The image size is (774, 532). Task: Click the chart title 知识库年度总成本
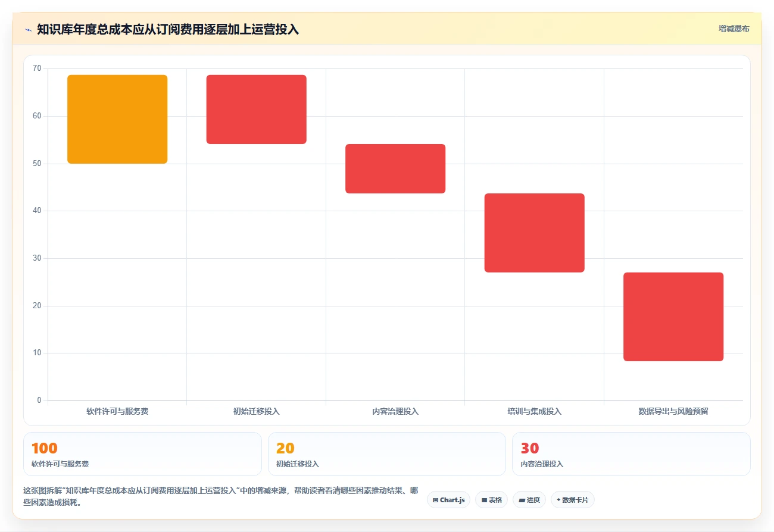click(x=168, y=29)
